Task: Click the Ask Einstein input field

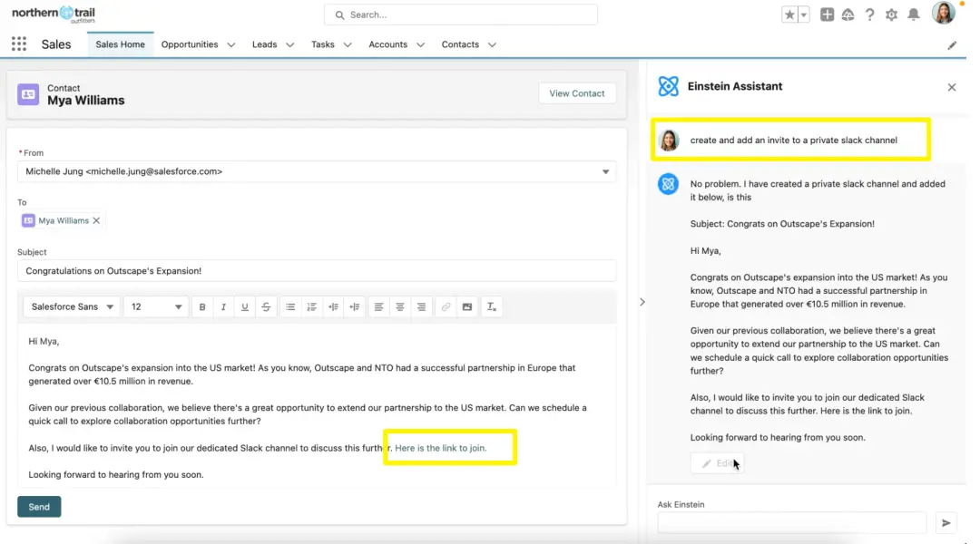Action: 791,523
